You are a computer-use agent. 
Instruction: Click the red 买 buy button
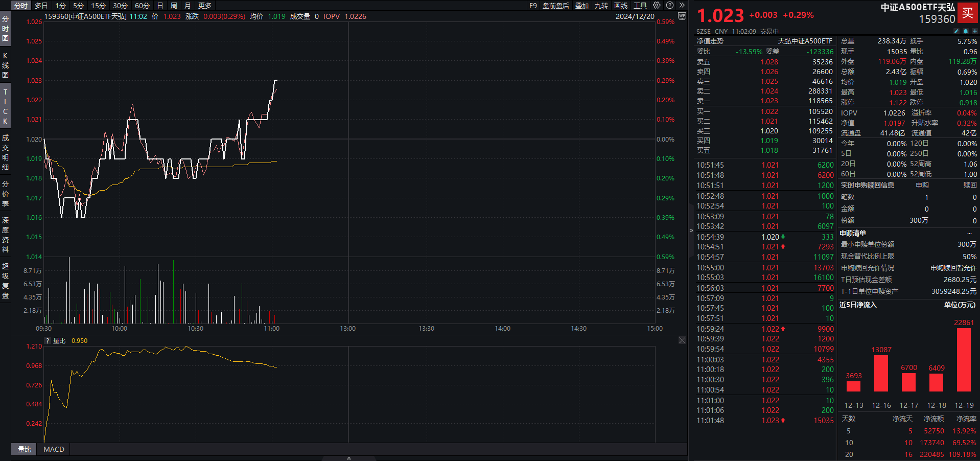[x=968, y=13]
